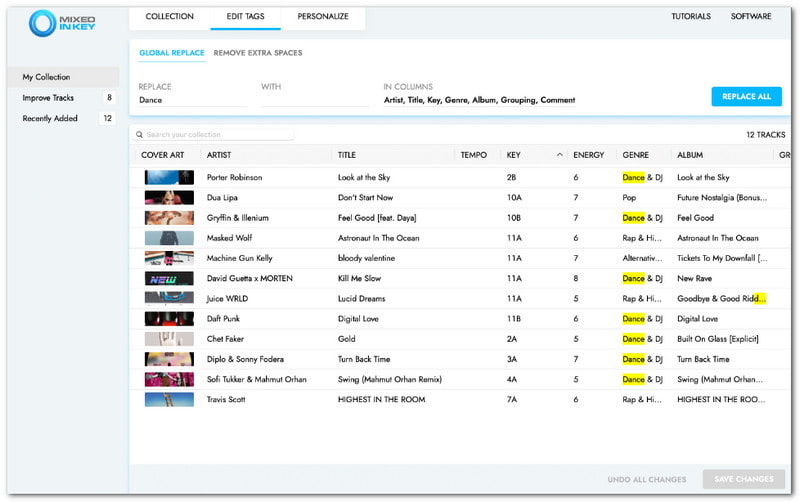The width and height of the screenshot is (800, 502).
Task: Open the Software menu
Action: (x=751, y=16)
